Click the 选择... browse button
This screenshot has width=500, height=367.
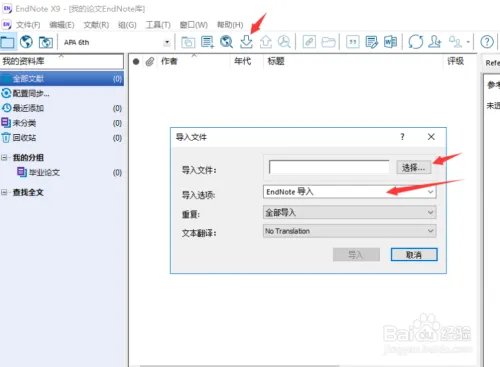coord(414,167)
